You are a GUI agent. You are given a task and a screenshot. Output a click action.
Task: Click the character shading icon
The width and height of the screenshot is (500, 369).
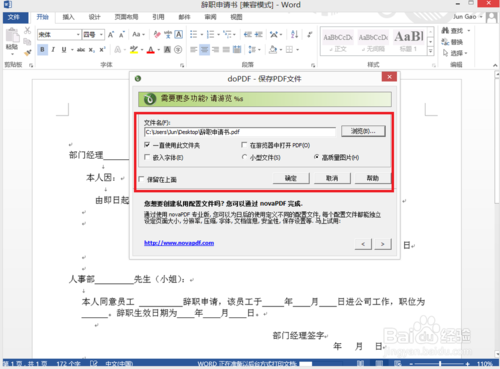[168, 50]
